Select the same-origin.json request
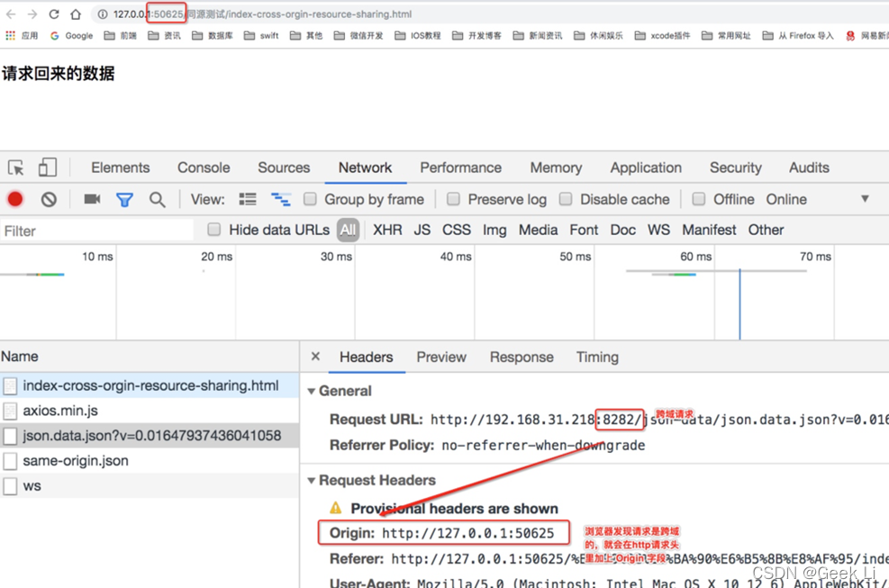 click(x=150, y=460)
